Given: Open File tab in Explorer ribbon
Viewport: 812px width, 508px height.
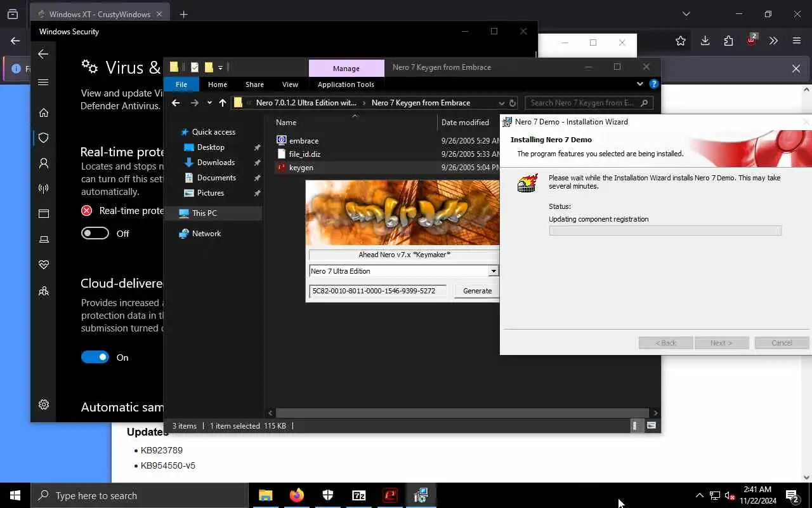Looking at the screenshot, I should tap(181, 84).
